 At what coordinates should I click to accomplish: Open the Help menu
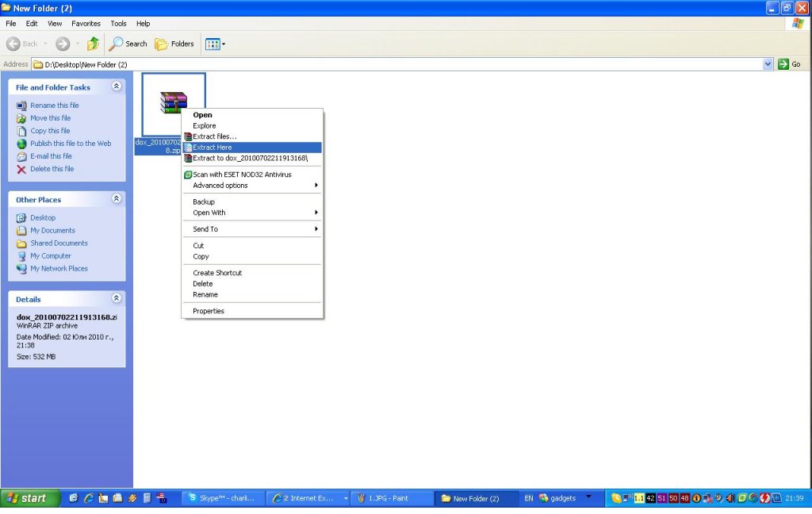click(x=143, y=23)
